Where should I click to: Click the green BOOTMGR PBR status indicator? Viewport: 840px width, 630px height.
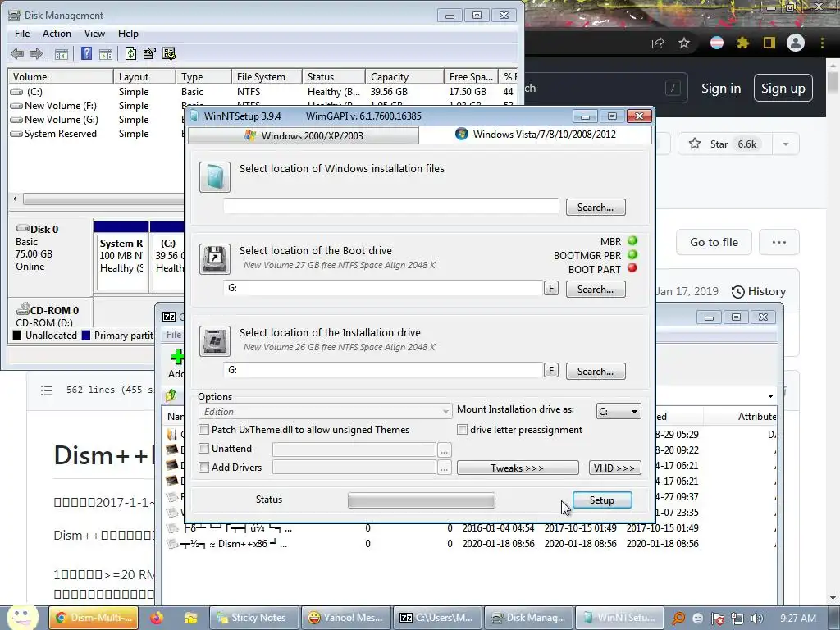coord(632,255)
